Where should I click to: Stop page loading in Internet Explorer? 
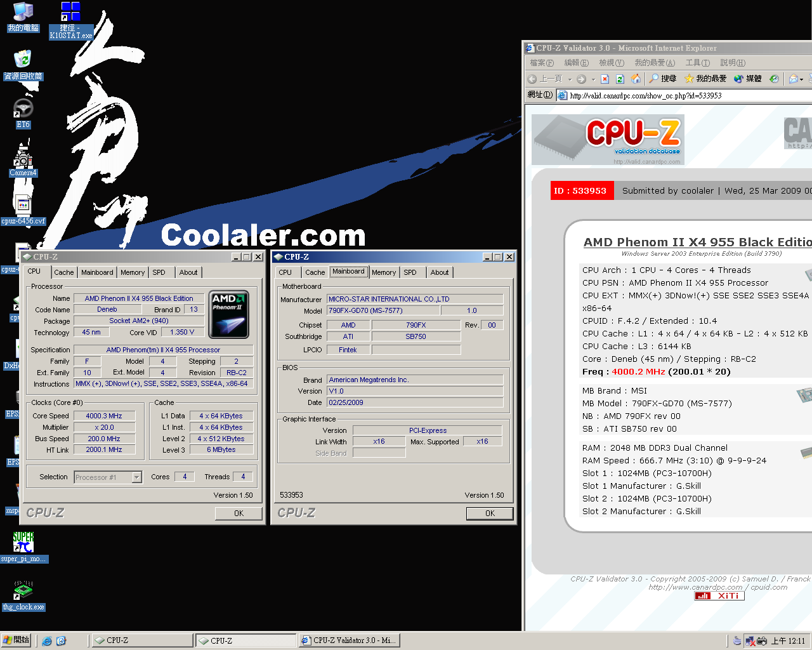point(605,79)
